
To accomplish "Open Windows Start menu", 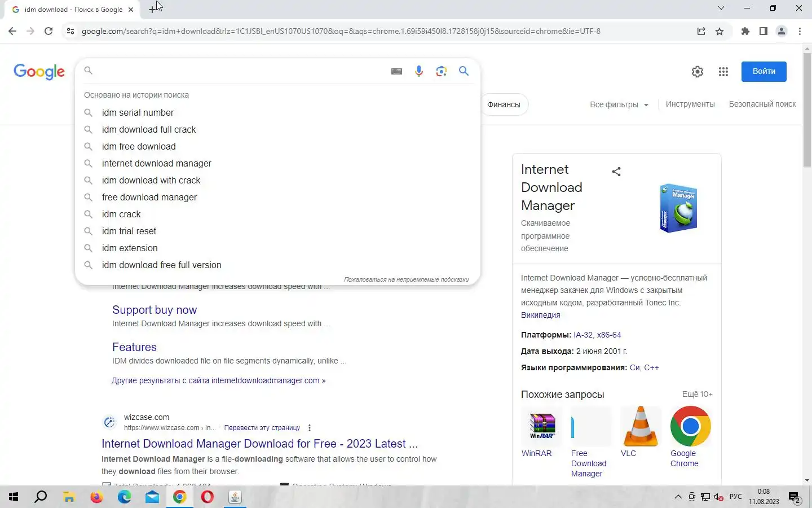I will pos(14,497).
